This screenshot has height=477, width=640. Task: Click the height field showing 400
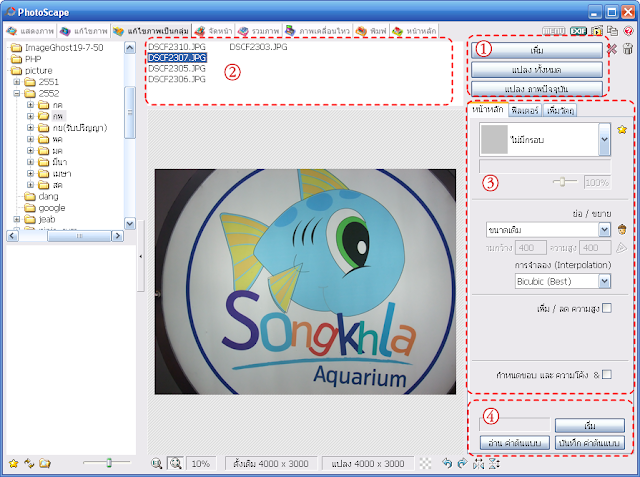596,248
